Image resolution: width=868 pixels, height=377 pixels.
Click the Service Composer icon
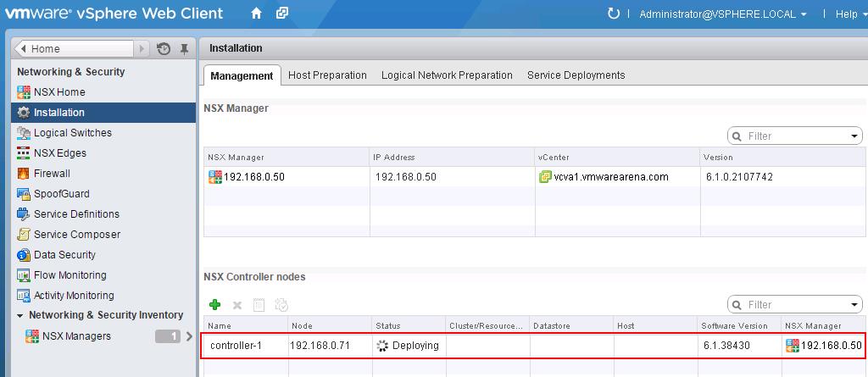click(23, 235)
